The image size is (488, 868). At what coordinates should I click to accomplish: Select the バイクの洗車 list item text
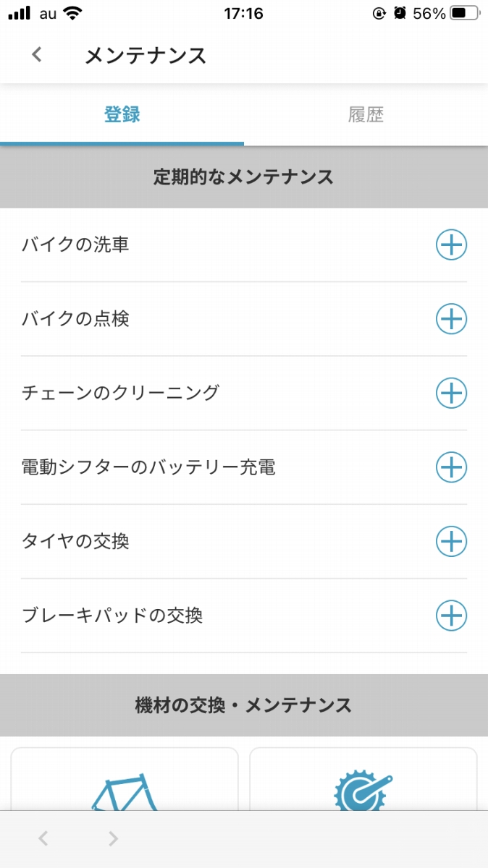click(75, 245)
